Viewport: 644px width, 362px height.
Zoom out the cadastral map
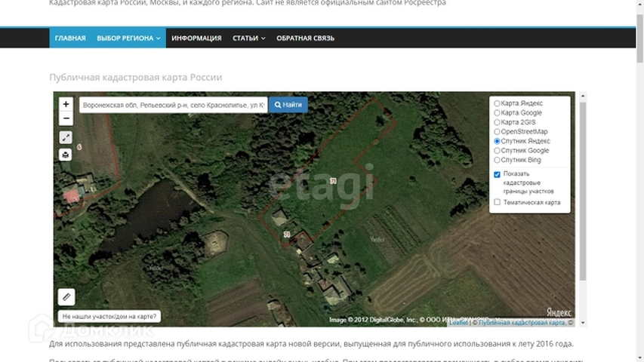pos(66,118)
